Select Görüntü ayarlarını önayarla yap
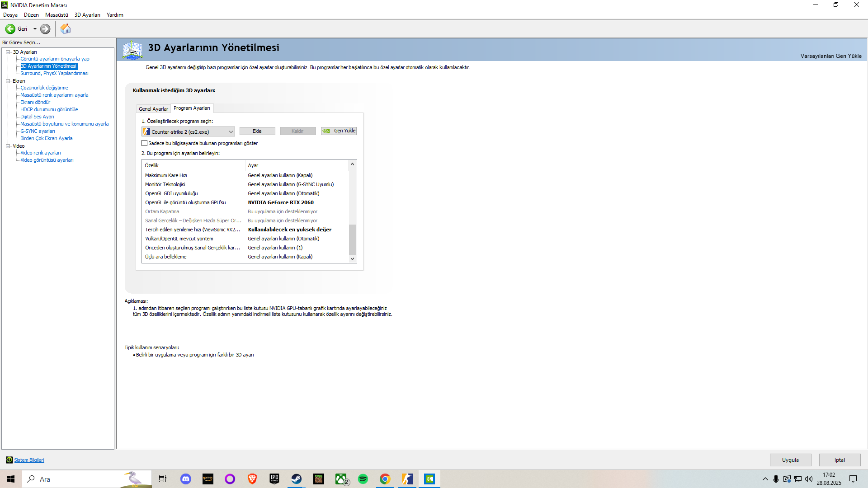The image size is (868, 488). [55, 59]
